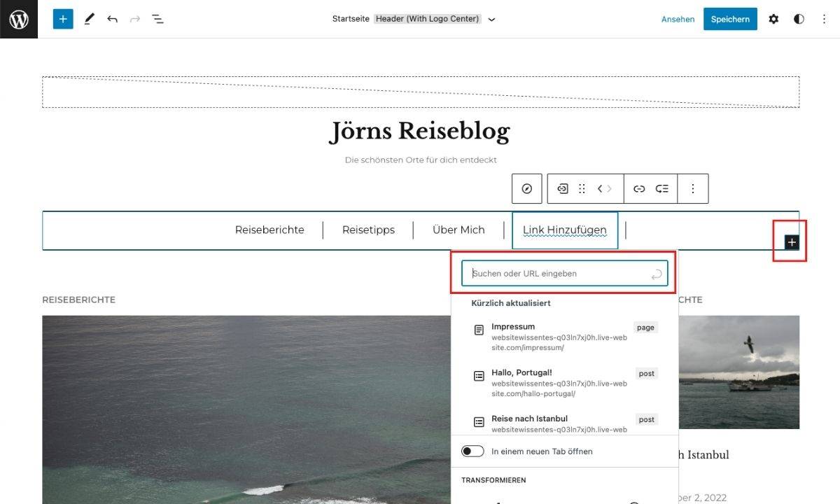
Task: Toggle the block inserter plus button
Action: (x=63, y=19)
